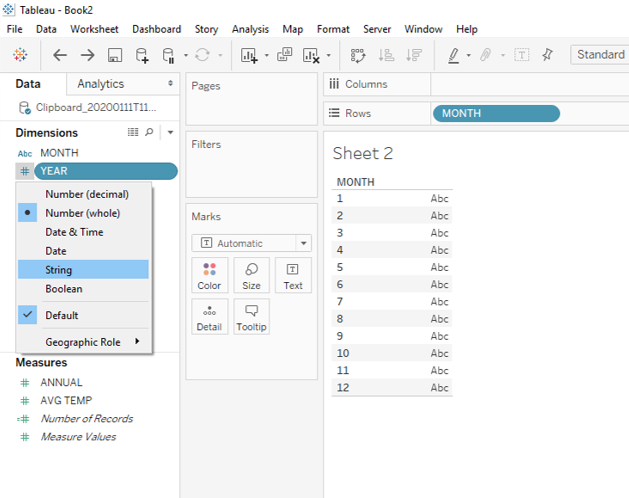The image size is (629, 498).
Task: Switch to the Analytics tab
Action: point(101,84)
